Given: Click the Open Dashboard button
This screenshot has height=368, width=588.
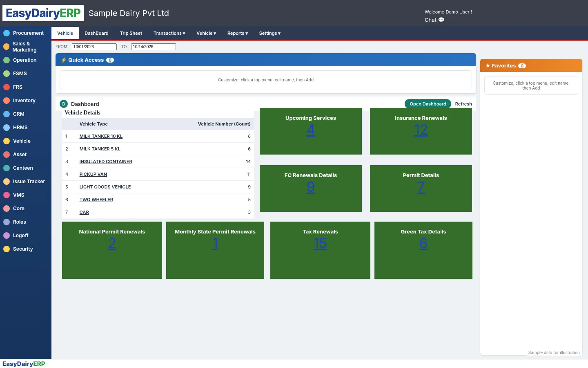Looking at the screenshot, I should click(428, 104).
